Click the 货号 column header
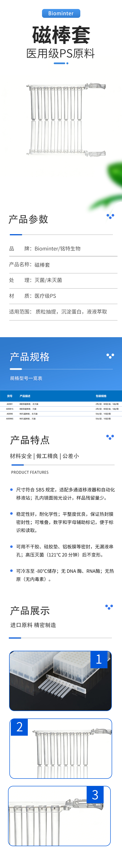Screen dimensions: 122x868 [10, 396]
